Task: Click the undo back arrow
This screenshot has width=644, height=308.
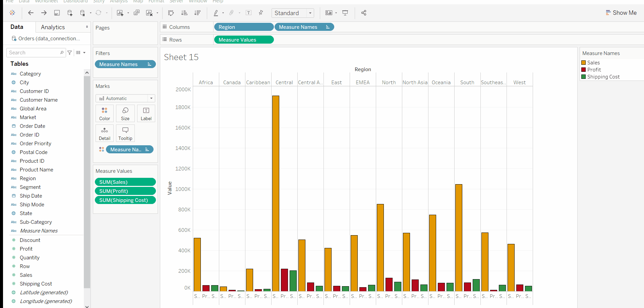Action: tap(31, 13)
